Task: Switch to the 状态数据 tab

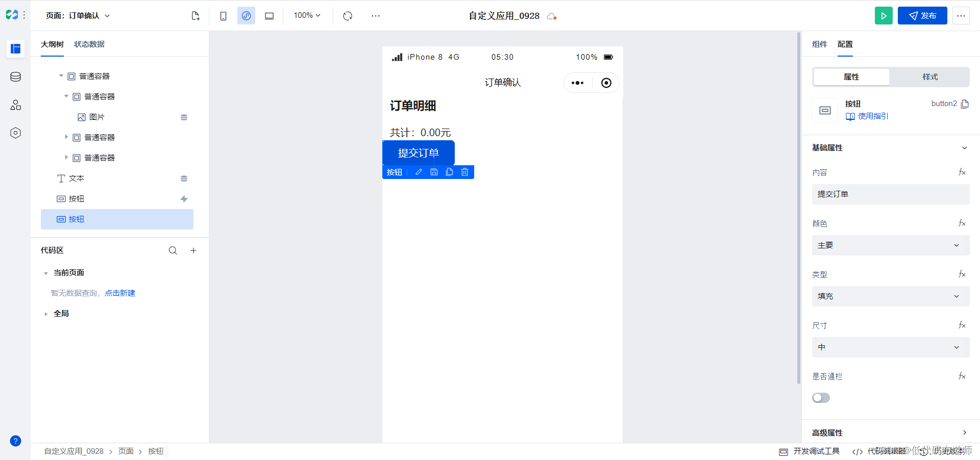Action: point(89,44)
